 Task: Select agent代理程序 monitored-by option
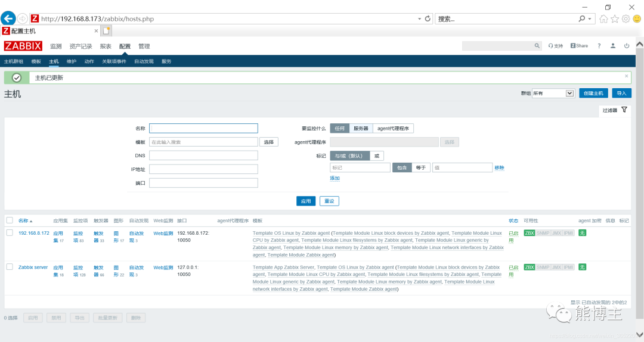point(393,129)
